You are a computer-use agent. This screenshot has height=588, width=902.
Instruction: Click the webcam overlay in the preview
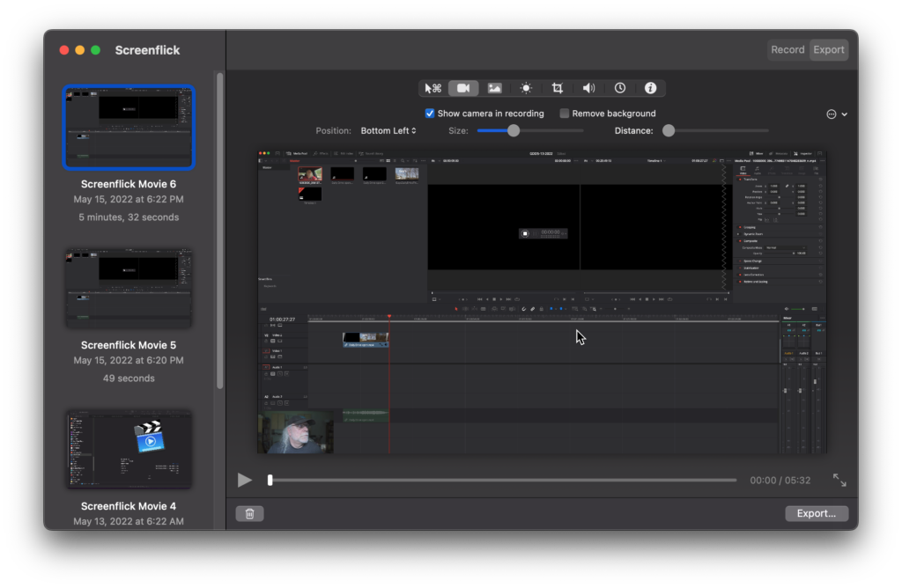pyautogui.click(x=295, y=430)
